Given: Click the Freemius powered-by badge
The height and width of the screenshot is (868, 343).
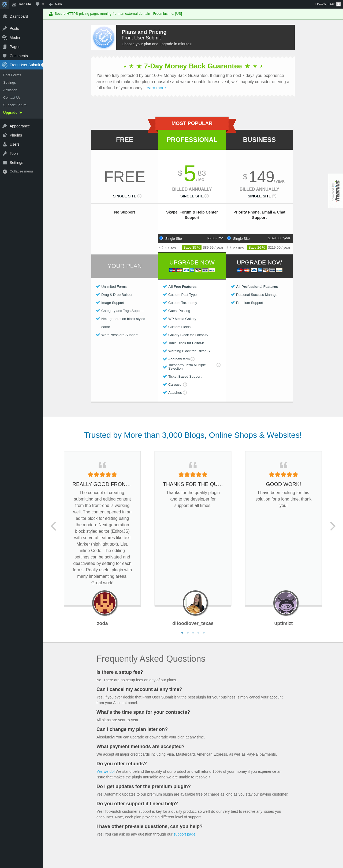Looking at the screenshot, I should pyautogui.click(x=335, y=191).
